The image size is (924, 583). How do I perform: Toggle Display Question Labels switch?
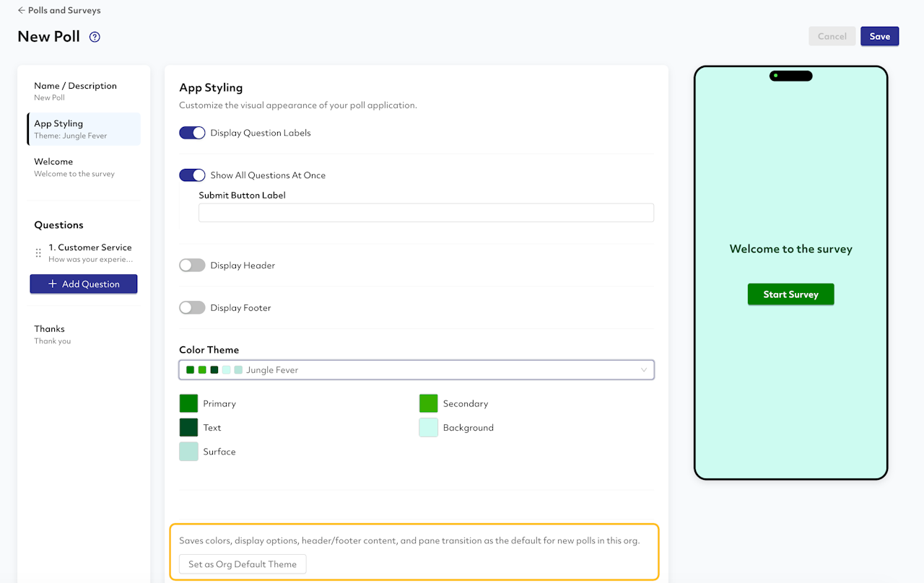[x=193, y=133]
